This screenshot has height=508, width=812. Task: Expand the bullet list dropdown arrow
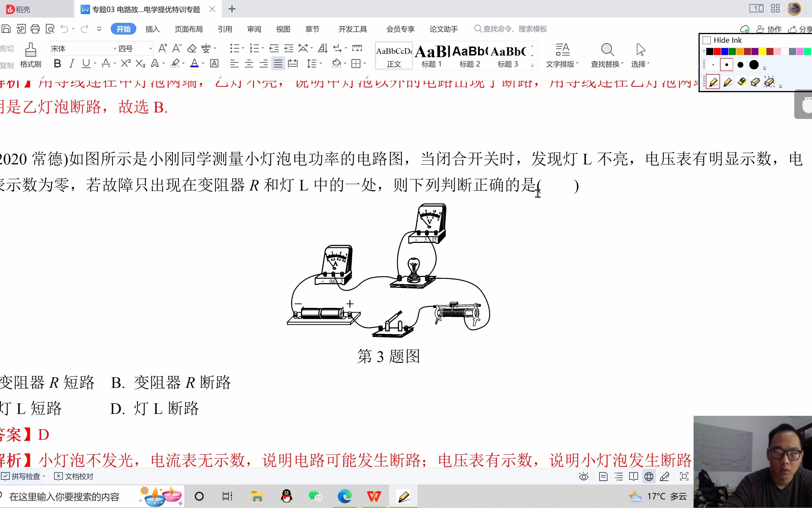(x=243, y=48)
